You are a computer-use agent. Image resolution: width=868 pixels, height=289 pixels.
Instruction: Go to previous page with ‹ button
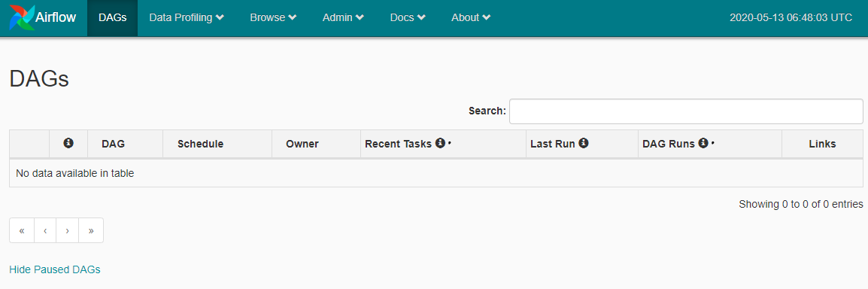click(x=45, y=230)
